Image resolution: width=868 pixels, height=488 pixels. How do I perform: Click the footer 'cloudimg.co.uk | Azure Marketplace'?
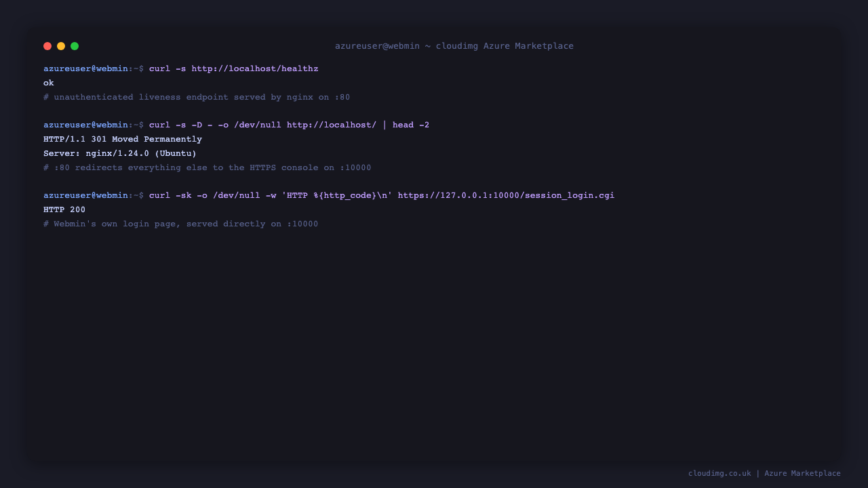point(764,473)
